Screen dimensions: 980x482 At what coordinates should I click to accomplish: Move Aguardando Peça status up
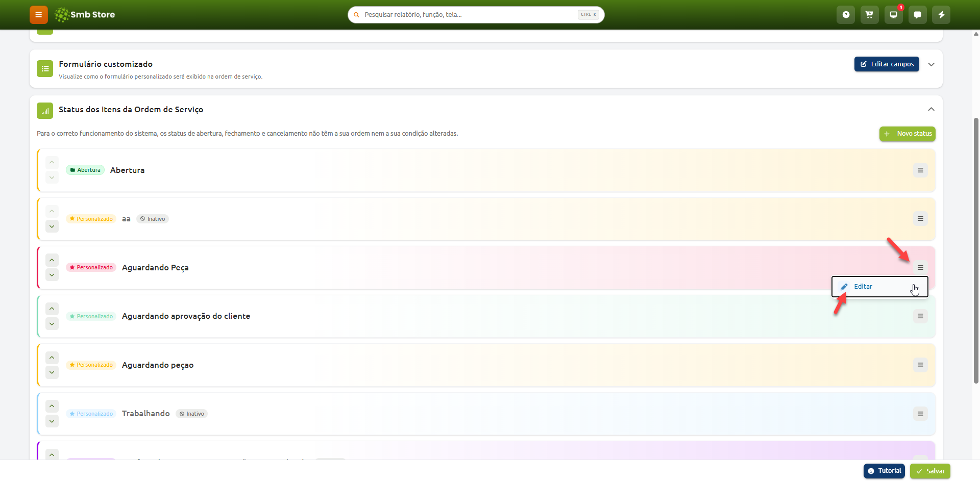(52, 260)
